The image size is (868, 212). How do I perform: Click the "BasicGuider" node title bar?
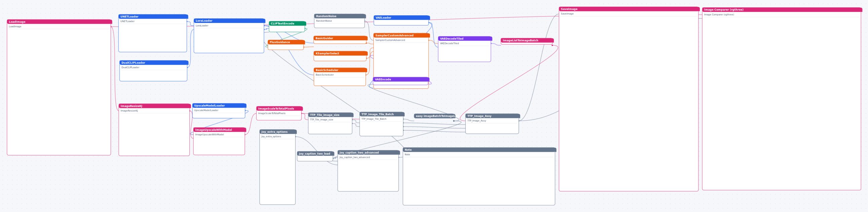point(340,38)
